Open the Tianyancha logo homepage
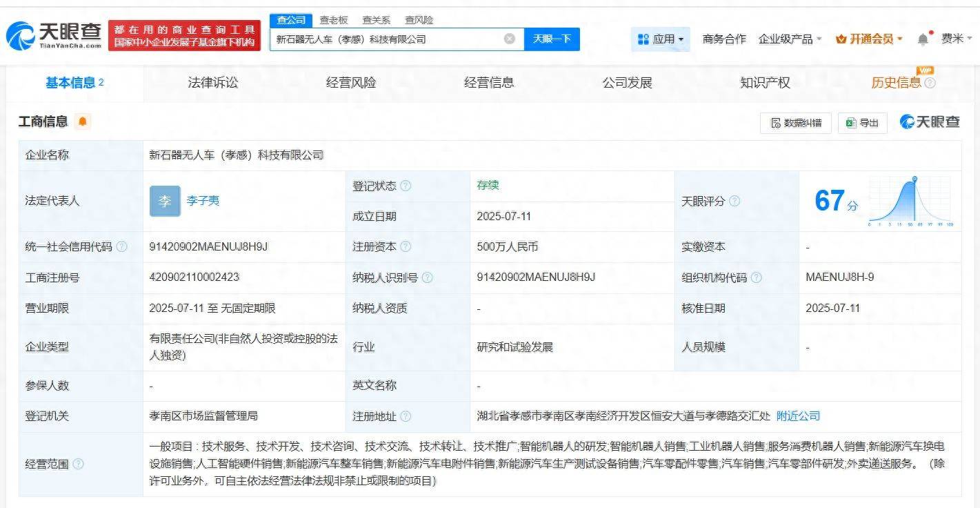This screenshot has height=508, width=980. (54, 35)
